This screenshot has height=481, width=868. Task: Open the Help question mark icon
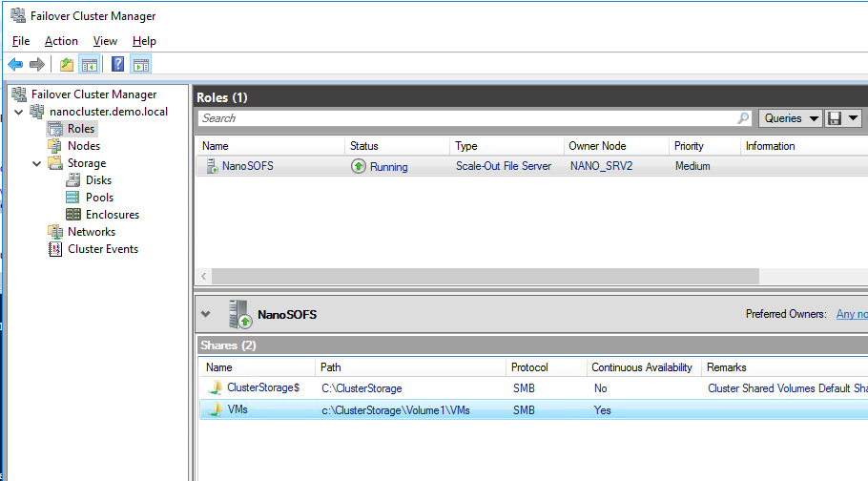tap(117, 64)
